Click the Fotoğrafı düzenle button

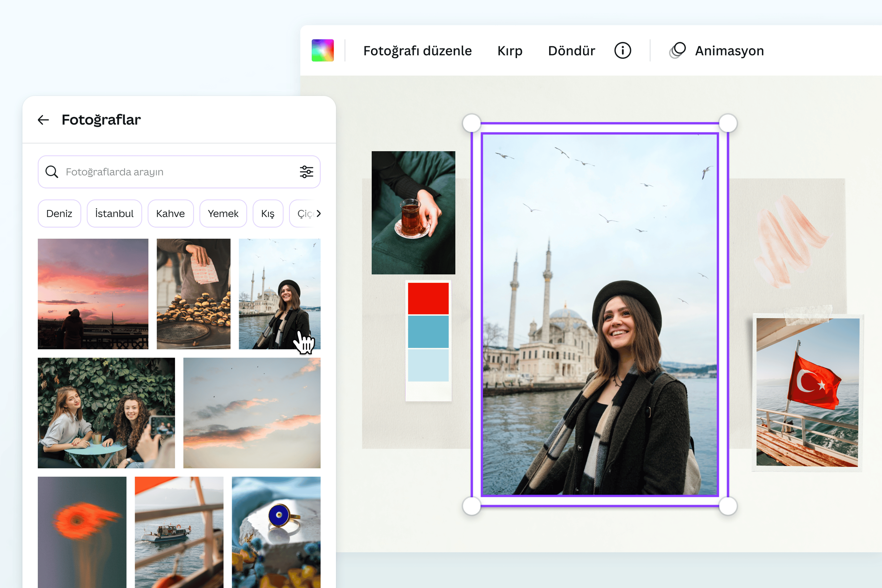pyautogui.click(x=417, y=51)
